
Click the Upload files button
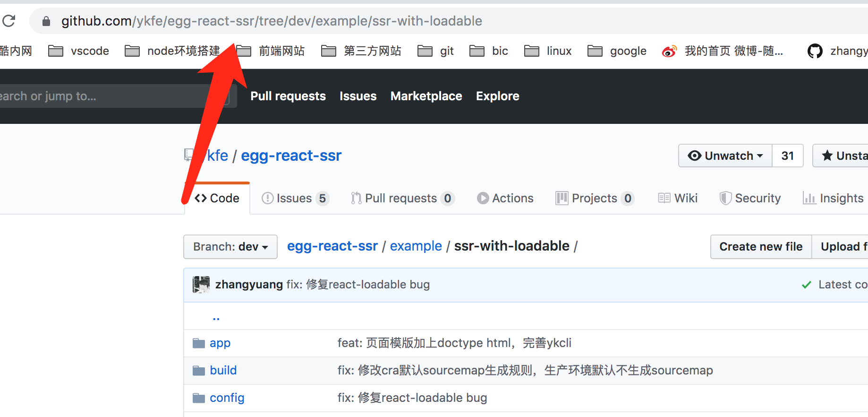click(840, 247)
